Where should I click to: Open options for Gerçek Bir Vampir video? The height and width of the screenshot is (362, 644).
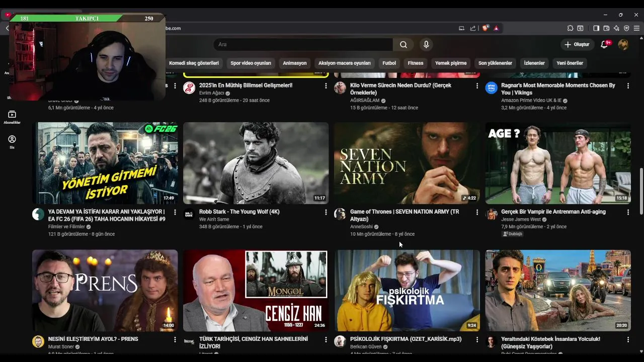click(x=628, y=212)
